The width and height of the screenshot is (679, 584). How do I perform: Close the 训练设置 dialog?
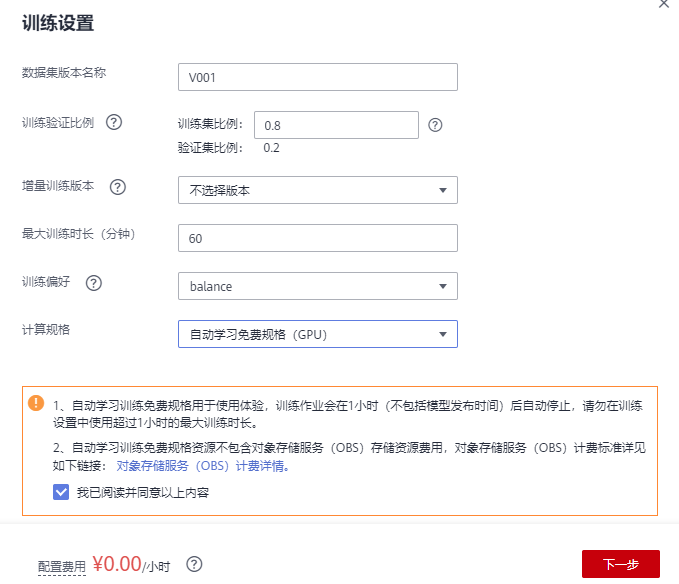pos(664,4)
